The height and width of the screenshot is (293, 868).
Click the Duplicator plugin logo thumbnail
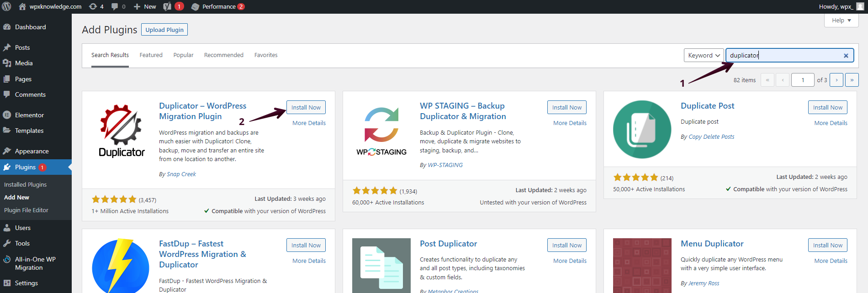(122, 131)
